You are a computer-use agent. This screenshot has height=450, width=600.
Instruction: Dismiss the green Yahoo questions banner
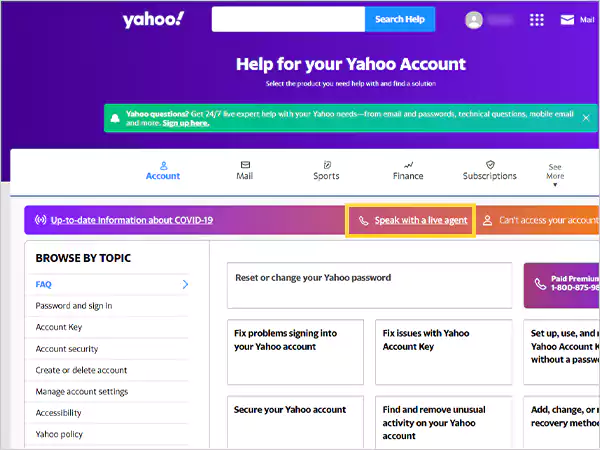[x=585, y=118]
